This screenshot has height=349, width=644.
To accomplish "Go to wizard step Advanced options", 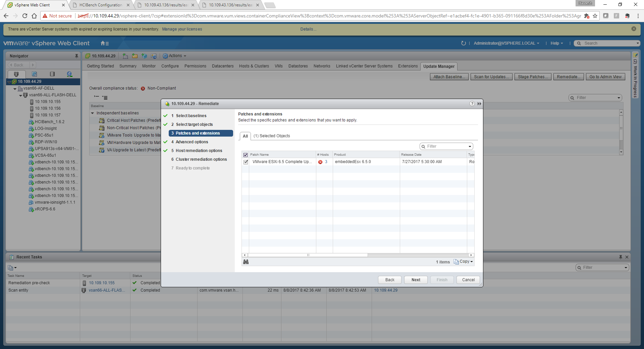I will tap(192, 142).
